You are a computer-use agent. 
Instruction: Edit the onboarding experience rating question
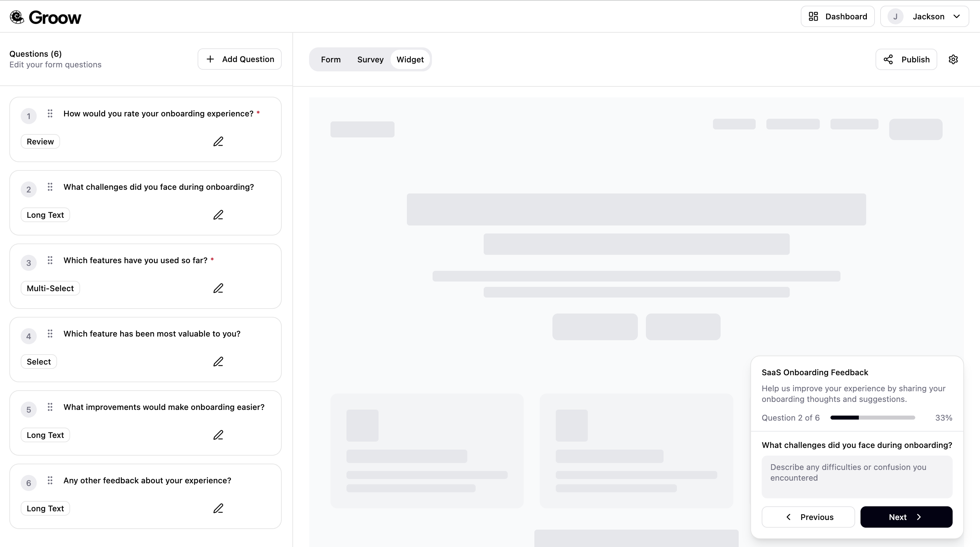click(x=219, y=141)
